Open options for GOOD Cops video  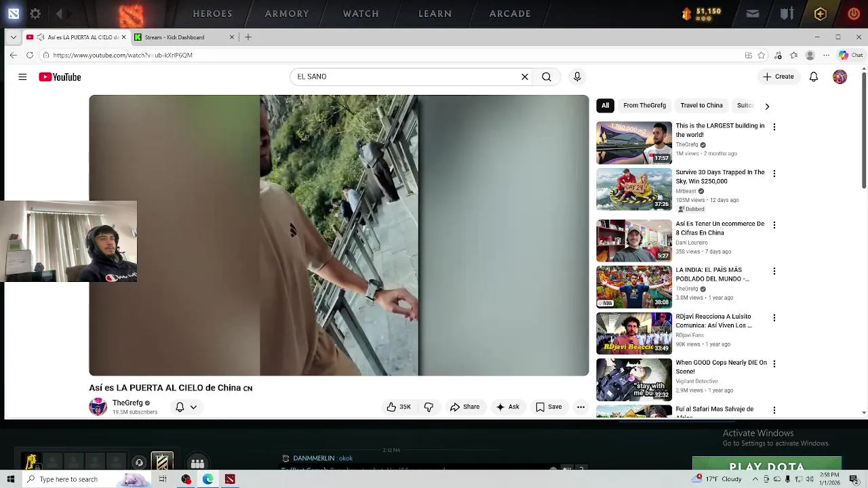pos(774,364)
